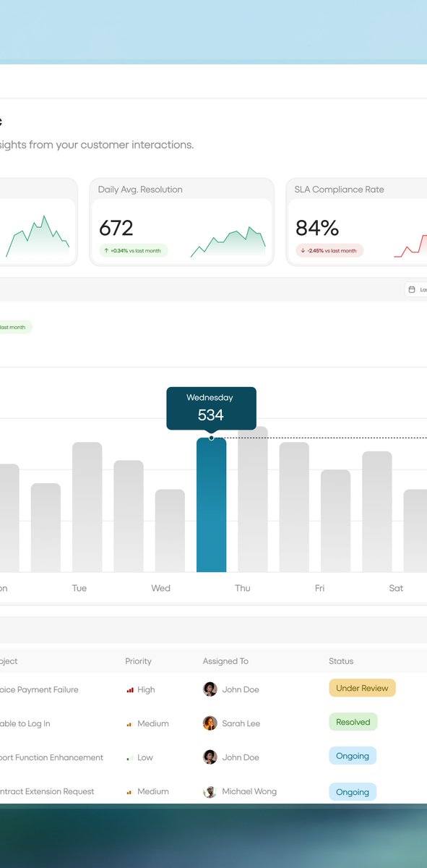Viewport: 427px width, 868px height.
Task: Click priority icon in Unable to Log In row
Action: pyautogui.click(x=130, y=724)
